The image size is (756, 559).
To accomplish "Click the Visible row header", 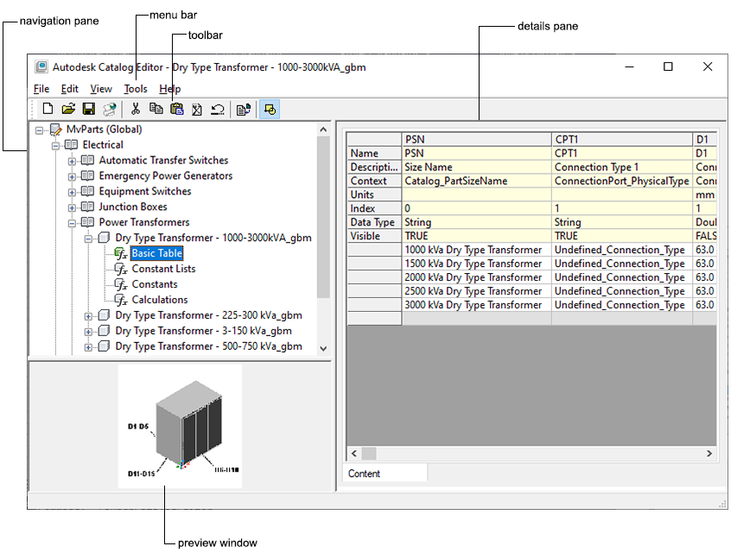I will (x=374, y=236).
